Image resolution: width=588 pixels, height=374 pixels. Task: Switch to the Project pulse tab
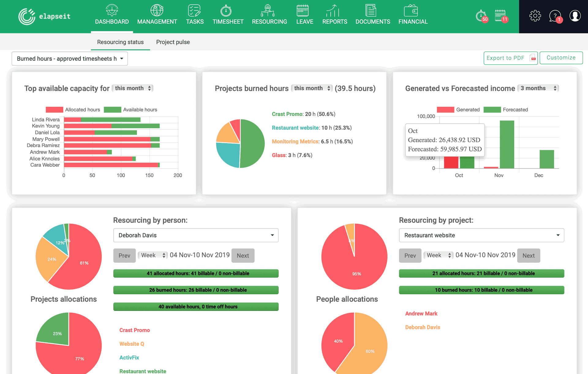click(173, 42)
